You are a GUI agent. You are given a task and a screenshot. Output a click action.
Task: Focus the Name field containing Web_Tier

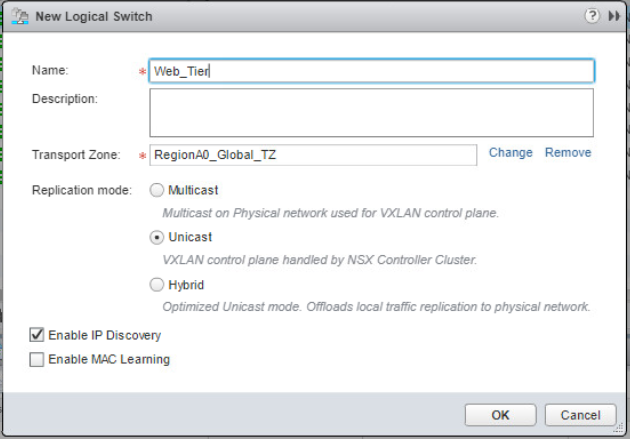click(372, 71)
